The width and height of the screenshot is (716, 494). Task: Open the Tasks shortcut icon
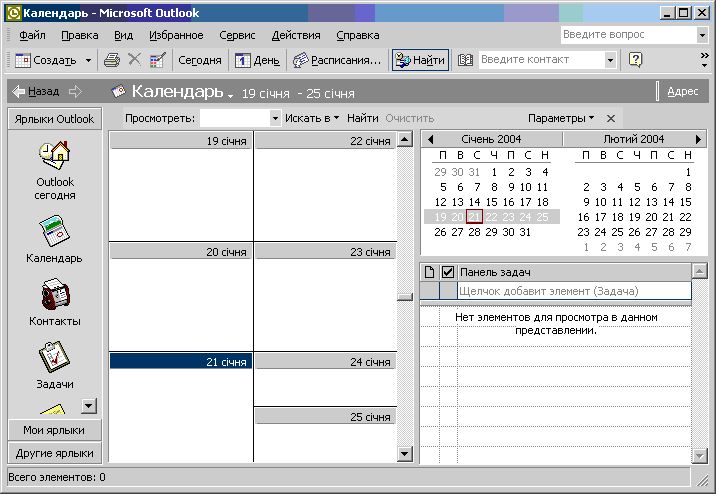(54, 357)
